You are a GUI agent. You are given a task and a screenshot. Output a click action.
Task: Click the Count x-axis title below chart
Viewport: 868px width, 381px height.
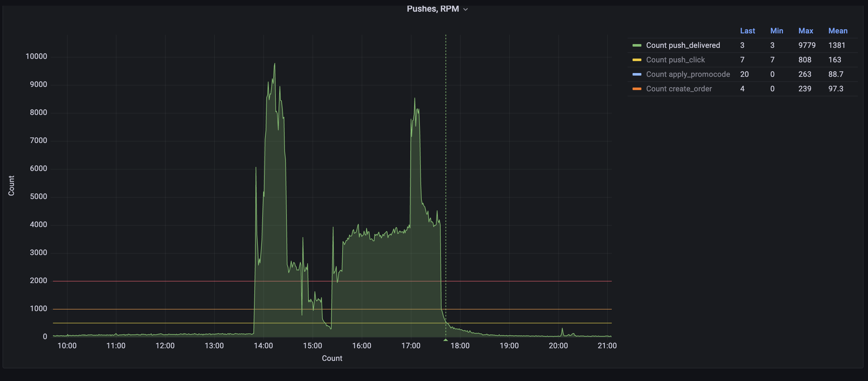pos(332,358)
